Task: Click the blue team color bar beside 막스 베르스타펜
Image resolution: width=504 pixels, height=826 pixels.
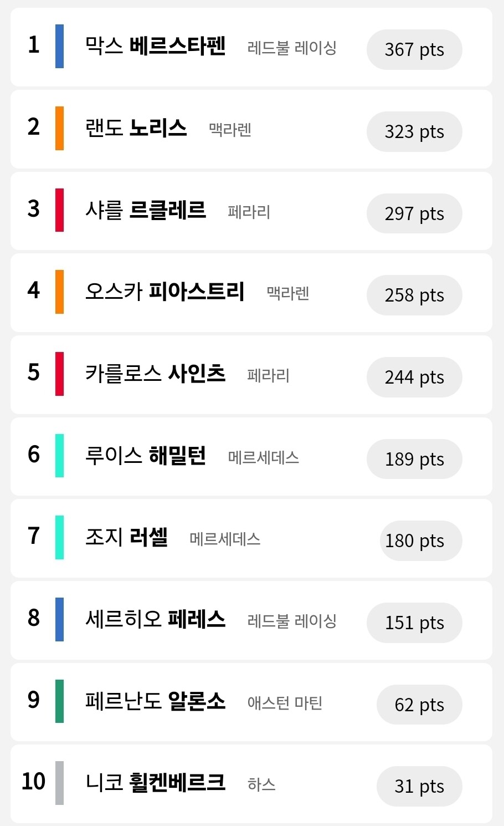Action: [x=59, y=47]
